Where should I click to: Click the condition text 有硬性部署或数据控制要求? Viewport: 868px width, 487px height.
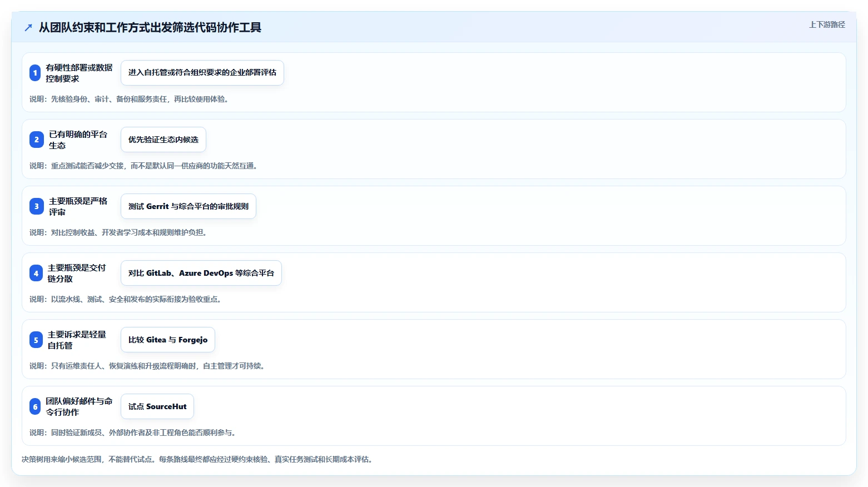(x=79, y=73)
